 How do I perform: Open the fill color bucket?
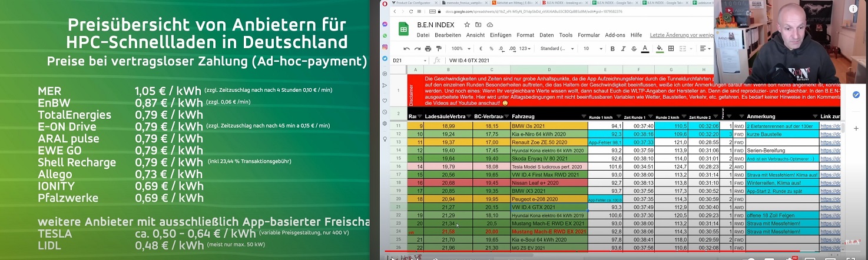(x=660, y=49)
